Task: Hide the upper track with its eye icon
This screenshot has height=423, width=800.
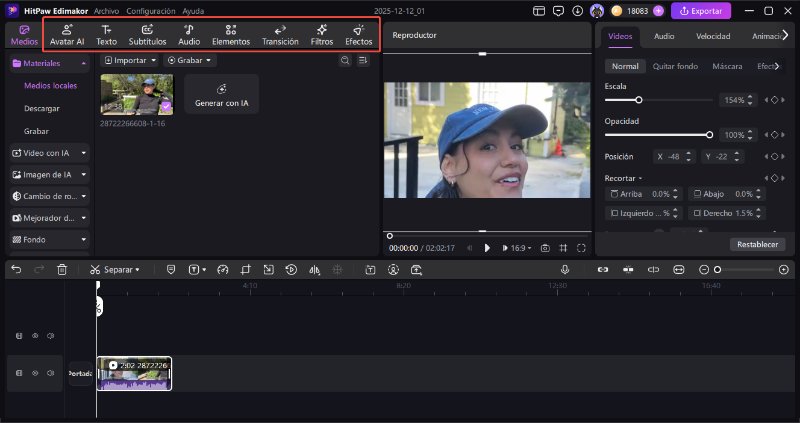Action: click(x=35, y=336)
